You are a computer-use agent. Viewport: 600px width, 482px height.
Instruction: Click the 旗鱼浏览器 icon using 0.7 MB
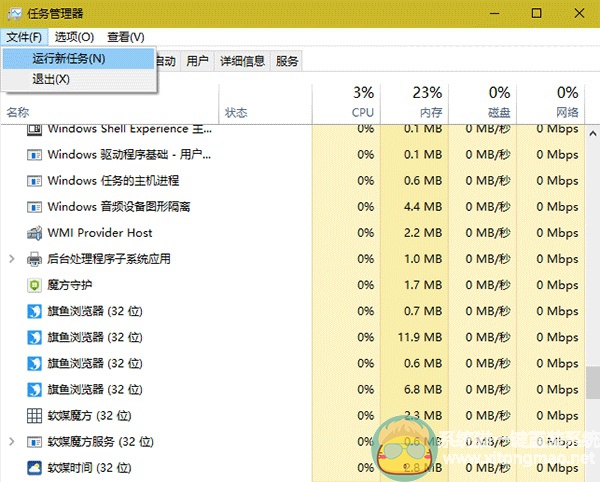pyautogui.click(x=34, y=311)
